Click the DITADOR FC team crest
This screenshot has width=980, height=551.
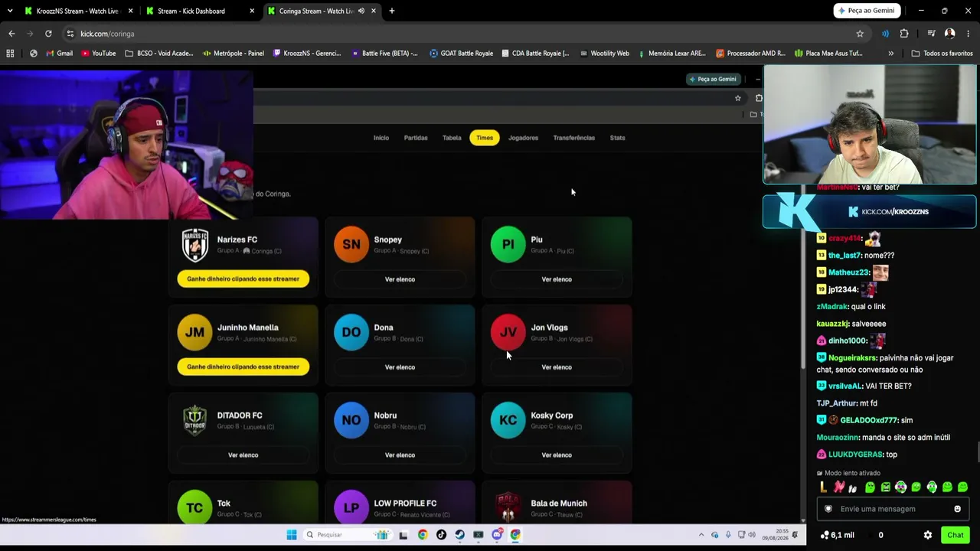coord(194,421)
